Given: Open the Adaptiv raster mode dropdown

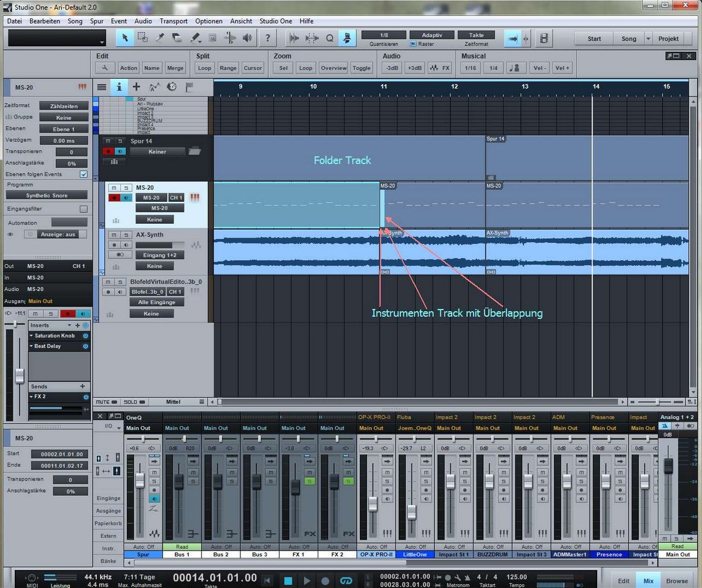Looking at the screenshot, I should [x=431, y=35].
